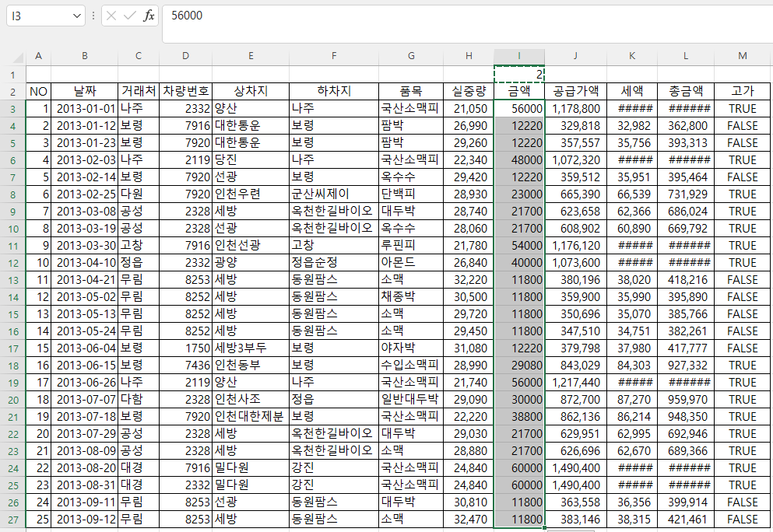Click the 날짜 header cell
773x532 pixels.
tap(84, 91)
